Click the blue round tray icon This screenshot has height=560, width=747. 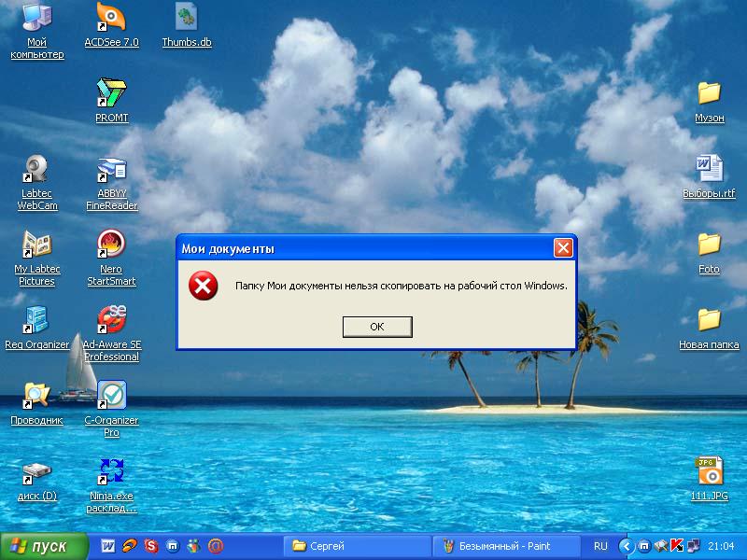coord(644,546)
